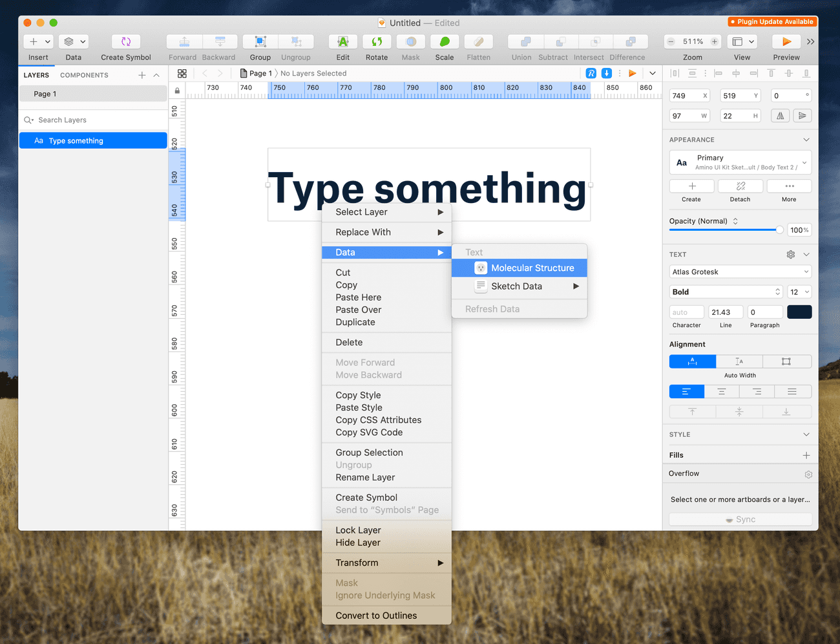The width and height of the screenshot is (840, 644).
Task: Choose Molecular Structure from Data submenu
Action: point(532,268)
